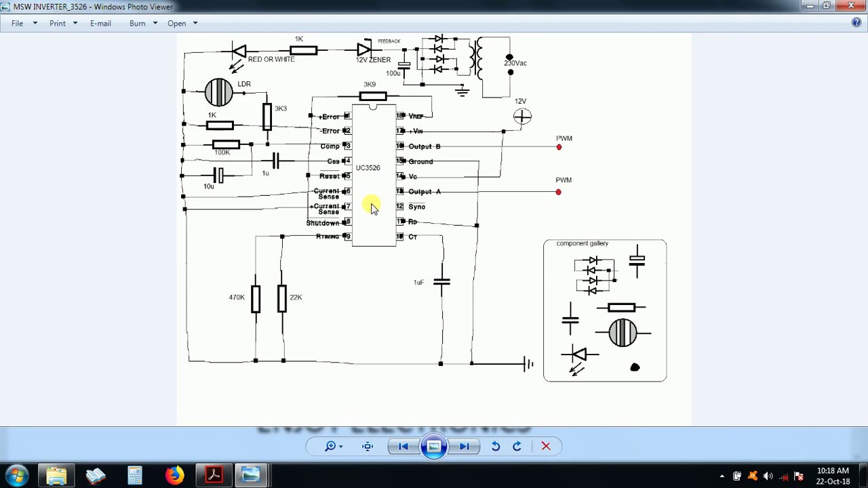This screenshot has width=868, height=488.
Task: Close the Photo Viewer window
Action: pos(851,6)
